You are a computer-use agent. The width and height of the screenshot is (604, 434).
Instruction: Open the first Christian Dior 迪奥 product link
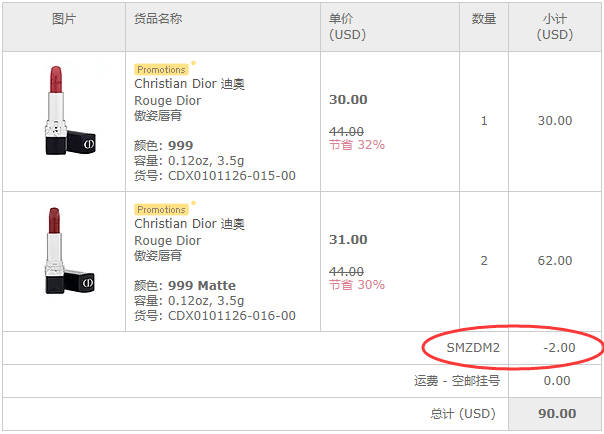(x=189, y=84)
